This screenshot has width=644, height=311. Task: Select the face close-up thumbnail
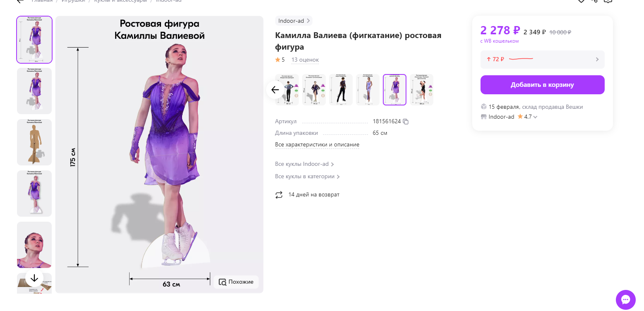click(x=34, y=245)
